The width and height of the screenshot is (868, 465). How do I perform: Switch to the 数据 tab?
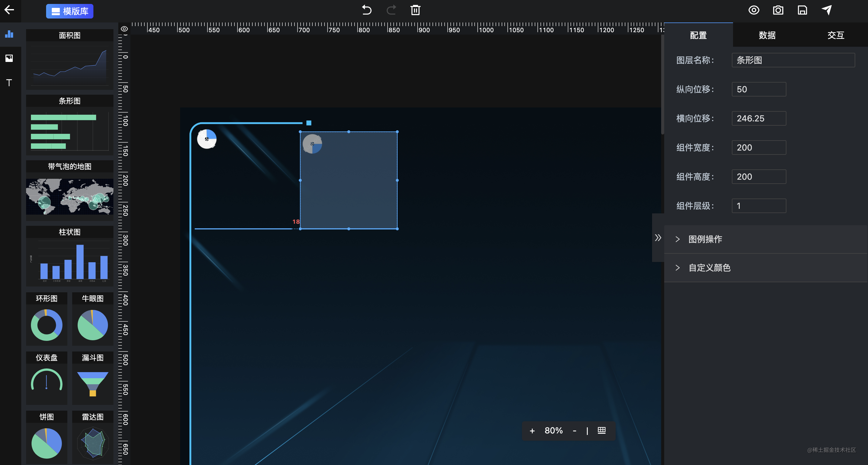[x=767, y=35]
